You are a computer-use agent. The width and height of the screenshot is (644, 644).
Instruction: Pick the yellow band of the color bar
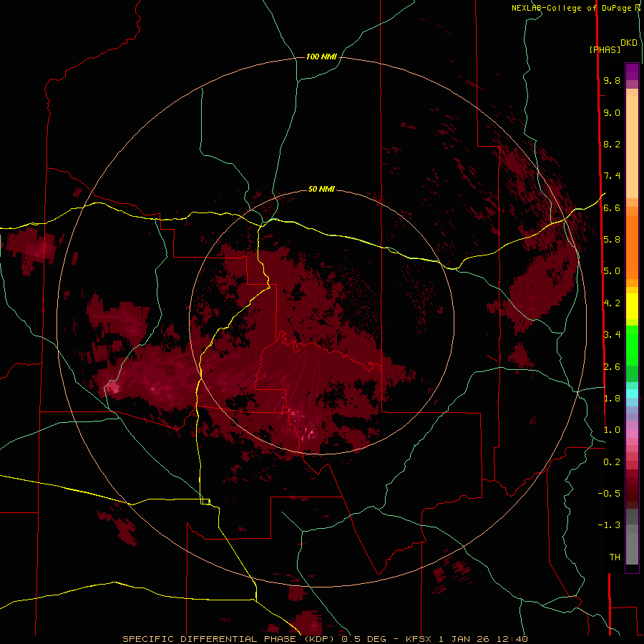point(632,306)
